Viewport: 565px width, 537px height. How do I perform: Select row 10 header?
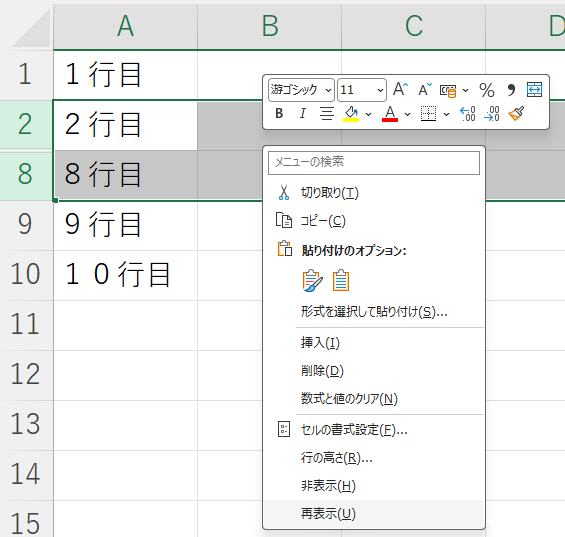(x=25, y=274)
